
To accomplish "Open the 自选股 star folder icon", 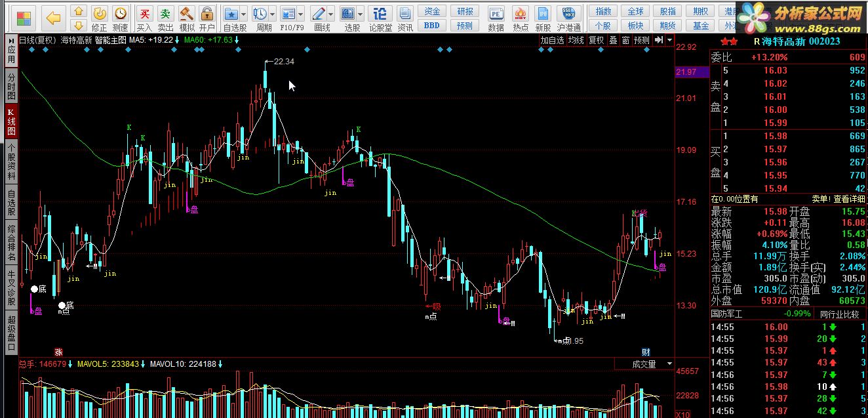I will click(x=231, y=14).
